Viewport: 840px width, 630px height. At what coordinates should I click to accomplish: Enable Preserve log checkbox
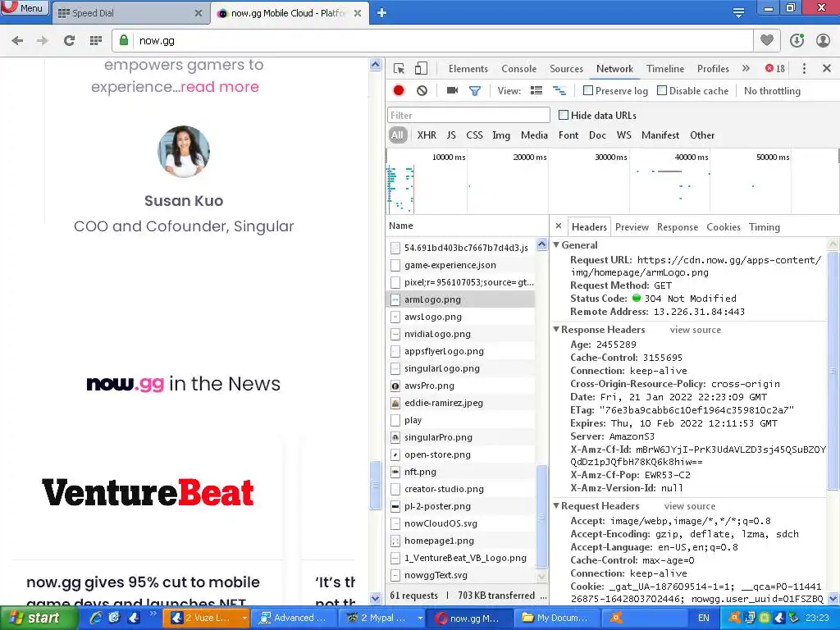587,90
